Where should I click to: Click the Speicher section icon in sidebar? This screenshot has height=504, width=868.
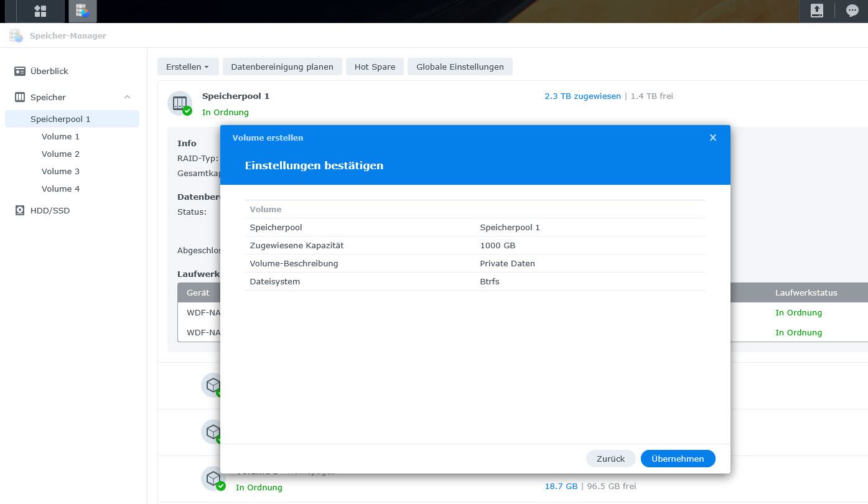tap(20, 98)
